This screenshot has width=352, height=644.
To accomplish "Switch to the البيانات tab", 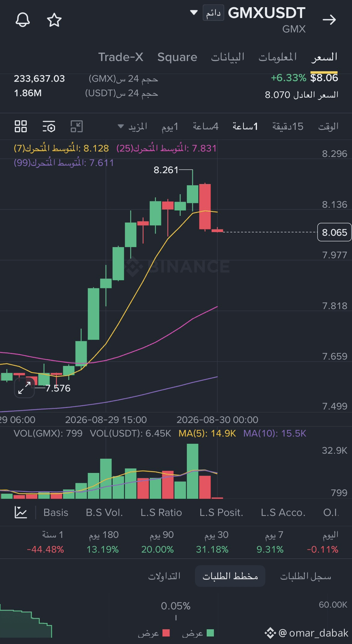I will coord(228,57).
